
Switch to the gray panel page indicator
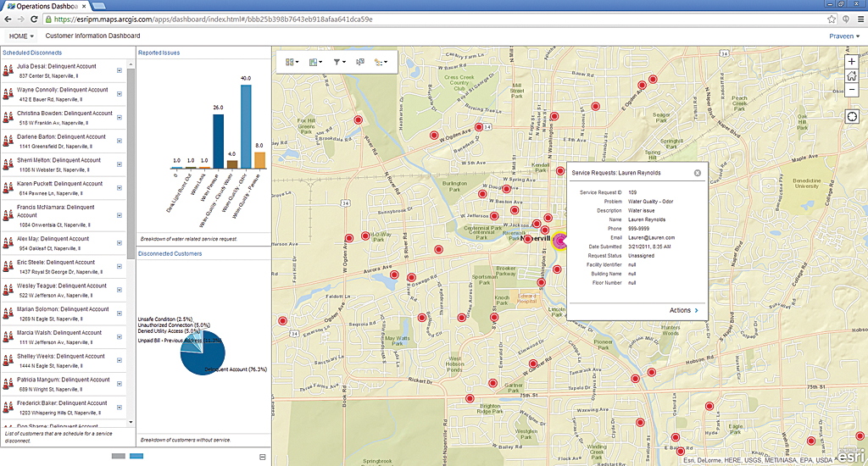coord(119,456)
